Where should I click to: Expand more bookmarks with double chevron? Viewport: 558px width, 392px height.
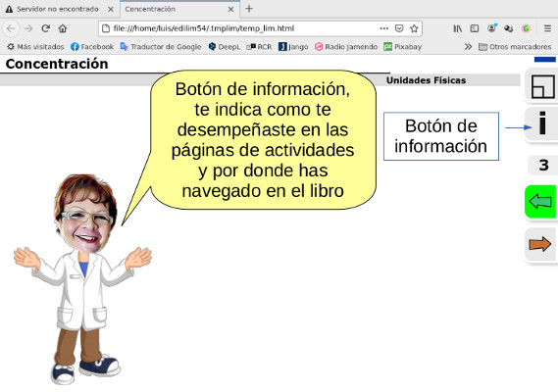point(468,47)
